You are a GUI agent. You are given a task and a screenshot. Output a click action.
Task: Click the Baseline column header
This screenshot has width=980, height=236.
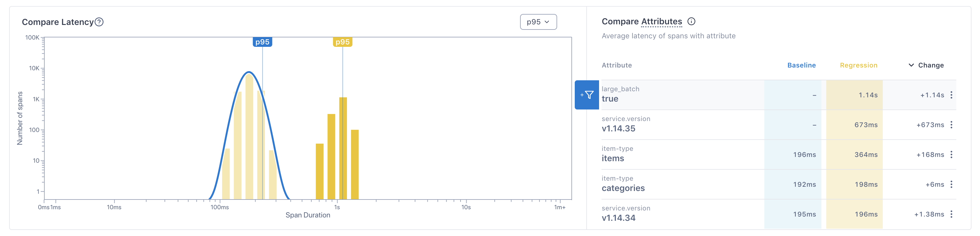tap(801, 65)
